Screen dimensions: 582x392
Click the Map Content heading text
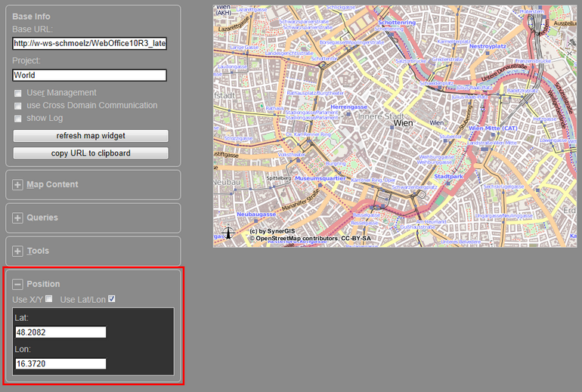[x=52, y=185]
